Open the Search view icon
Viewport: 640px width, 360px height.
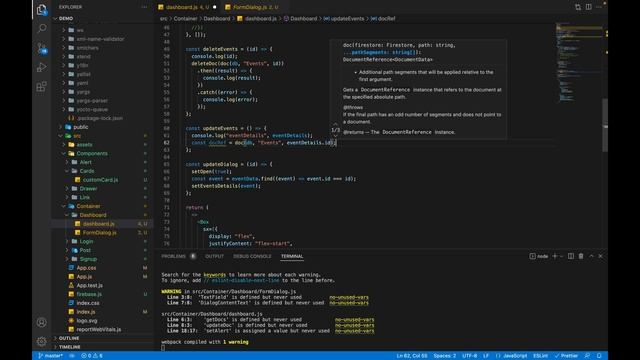[42, 28]
